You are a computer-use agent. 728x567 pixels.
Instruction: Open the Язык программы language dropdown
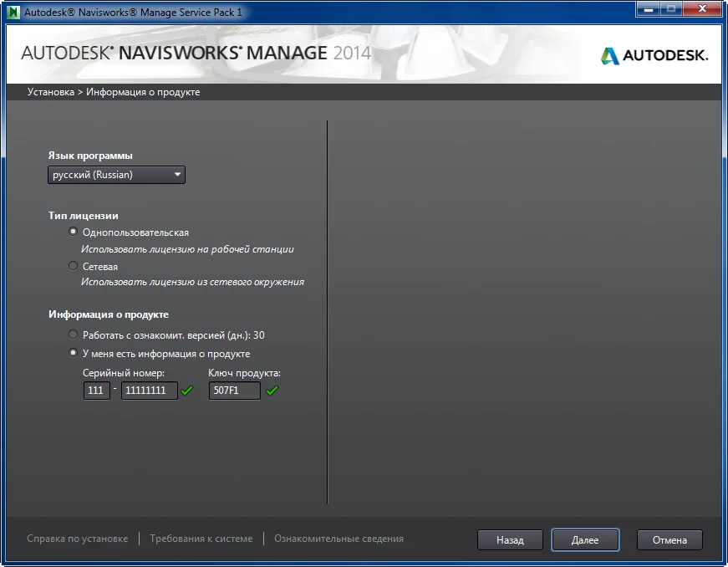pos(116,175)
